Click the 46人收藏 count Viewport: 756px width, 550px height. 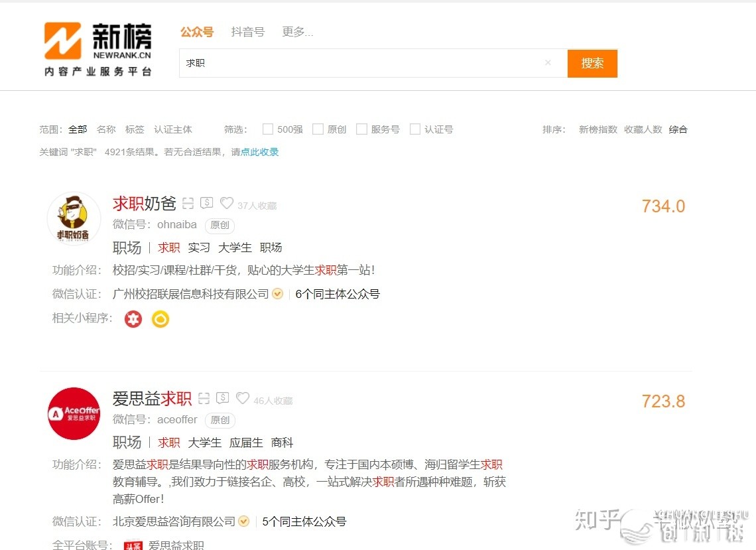(x=273, y=401)
